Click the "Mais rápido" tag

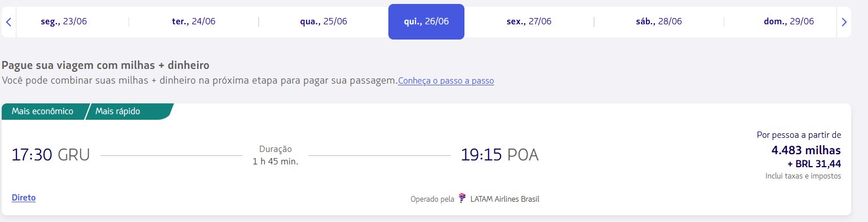pos(118,111)
